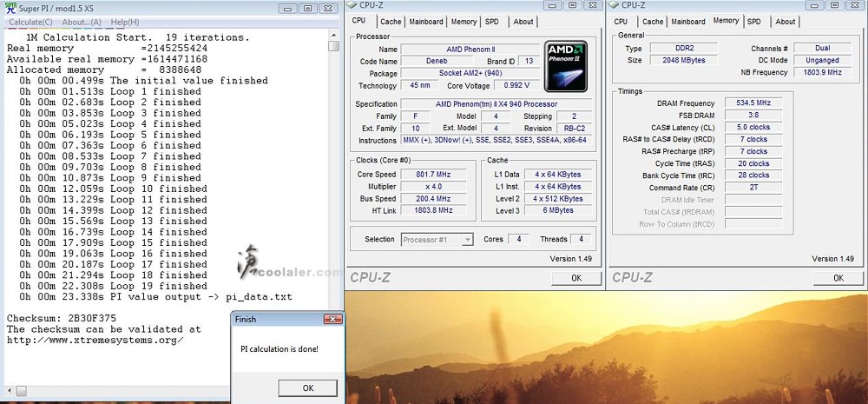Switch to SPD tab in right CPU-Z window
The height and width of the screenshot is (404, 868).
753,22
